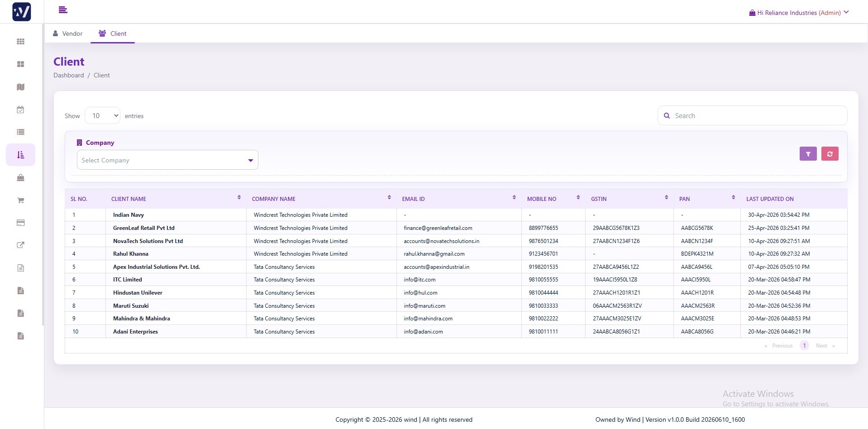The height and width of the screenshot is (429, 868).
Task: Click the external link sidebar icon
Action: click(x=20, y=245)
